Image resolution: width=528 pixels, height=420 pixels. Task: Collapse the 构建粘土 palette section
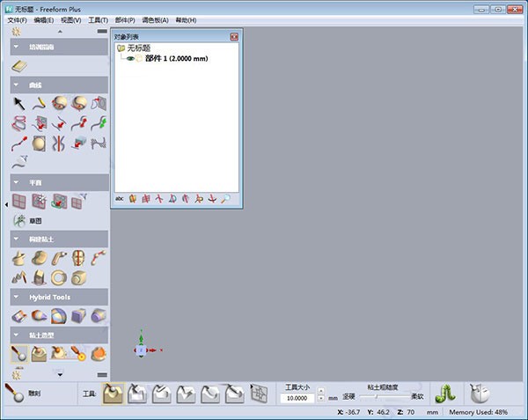(16, 239)
